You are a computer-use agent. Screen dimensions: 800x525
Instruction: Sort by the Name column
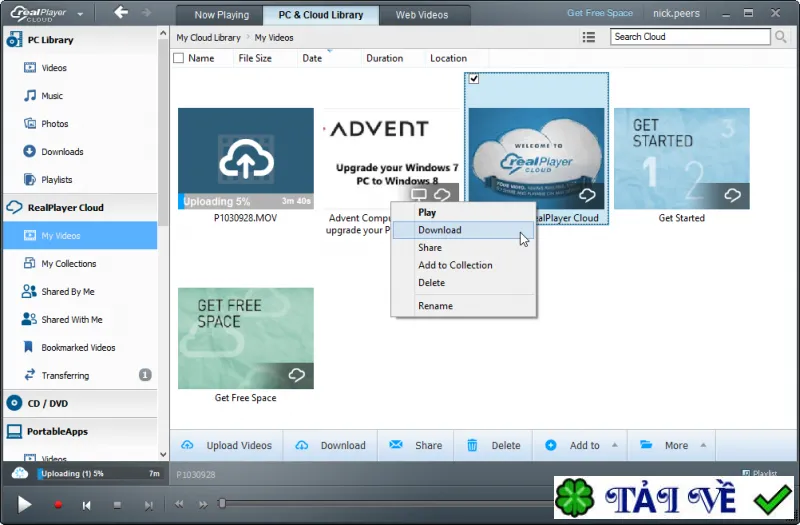tap(201, 58)
